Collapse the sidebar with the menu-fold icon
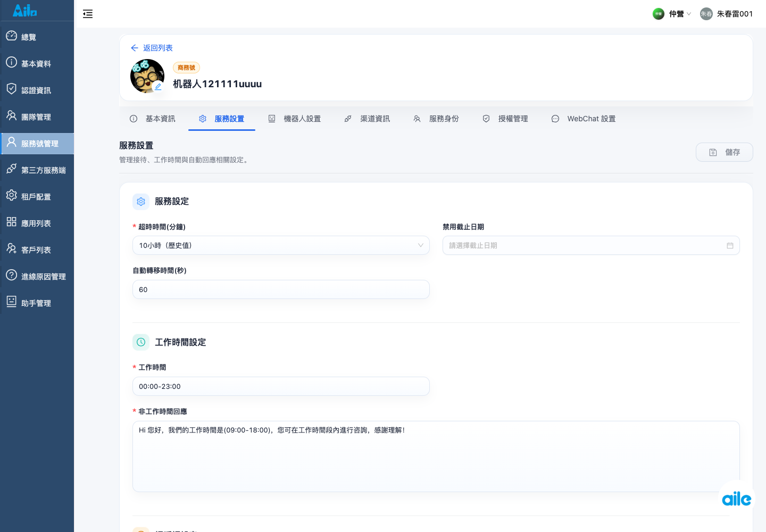Image resolution: width=766 pixels, height=532 pixels. [x=88, y=14]
